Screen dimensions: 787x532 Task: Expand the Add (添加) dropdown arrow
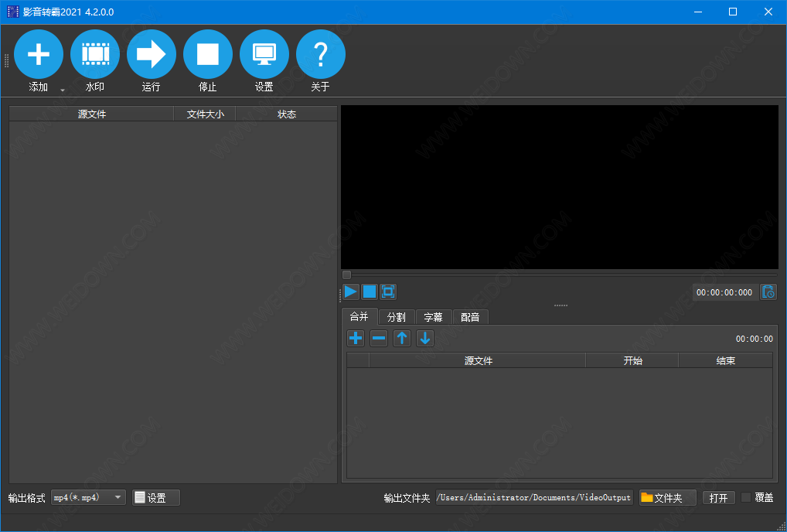(63, 90)
